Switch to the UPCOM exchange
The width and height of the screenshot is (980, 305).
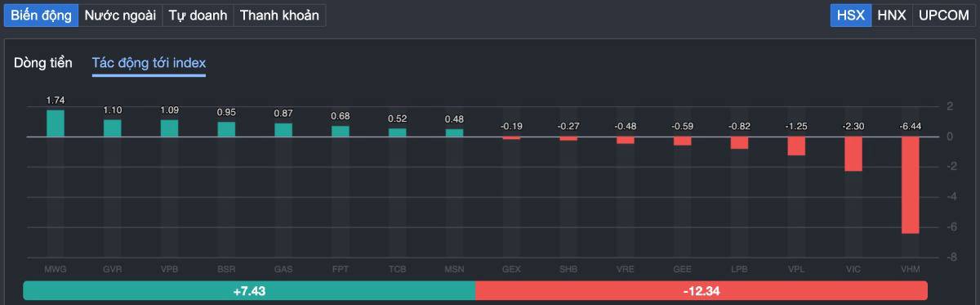(x=943, y=15)
